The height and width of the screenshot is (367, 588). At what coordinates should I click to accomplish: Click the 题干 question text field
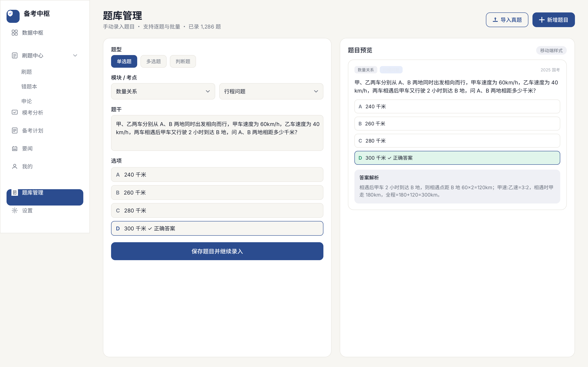tap(217, 133)
